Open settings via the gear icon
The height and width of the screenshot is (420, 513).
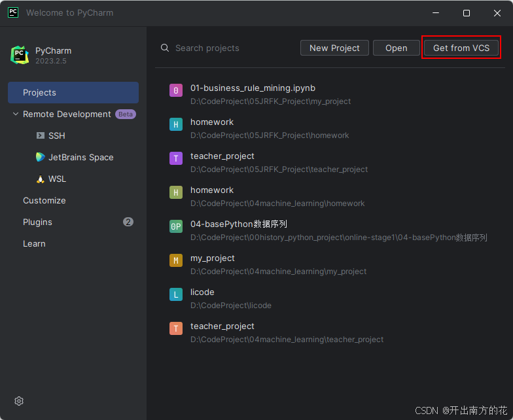point(19,401)
